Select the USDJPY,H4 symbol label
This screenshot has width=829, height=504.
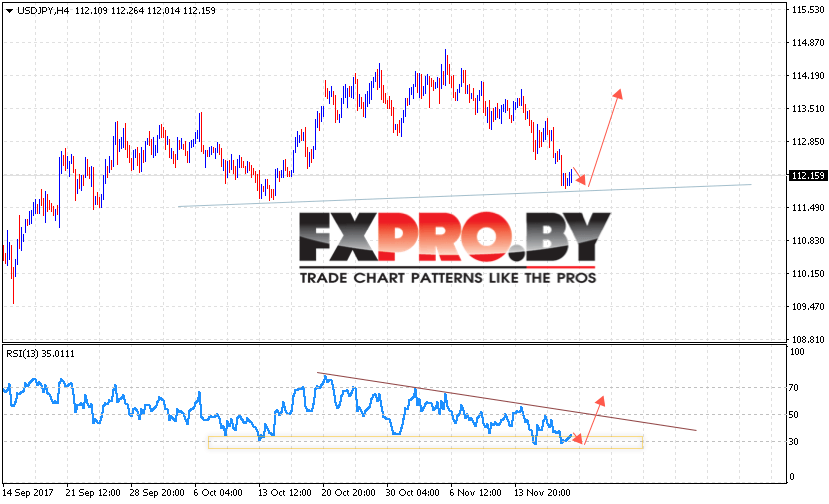[x=43, y=11]
